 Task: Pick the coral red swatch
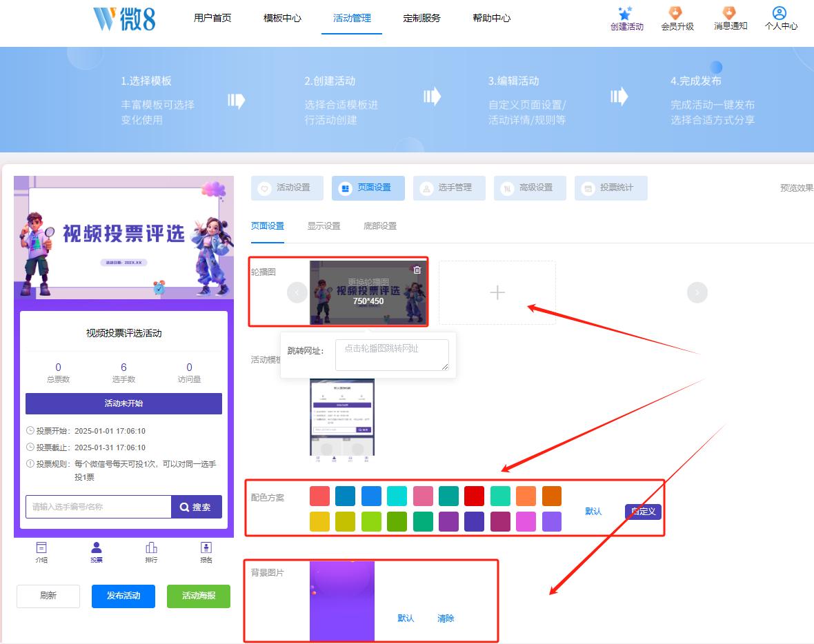click(x=320, y=496)
